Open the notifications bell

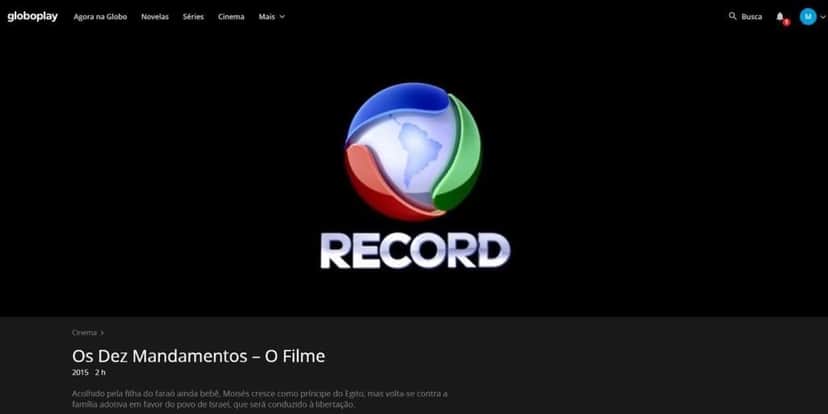point(780,17)
